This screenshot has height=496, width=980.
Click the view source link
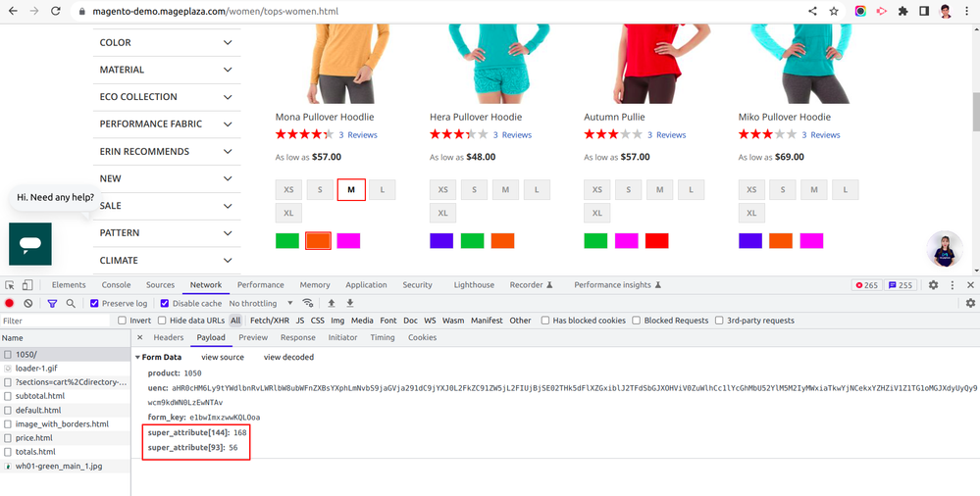click(x=223, y=358)
